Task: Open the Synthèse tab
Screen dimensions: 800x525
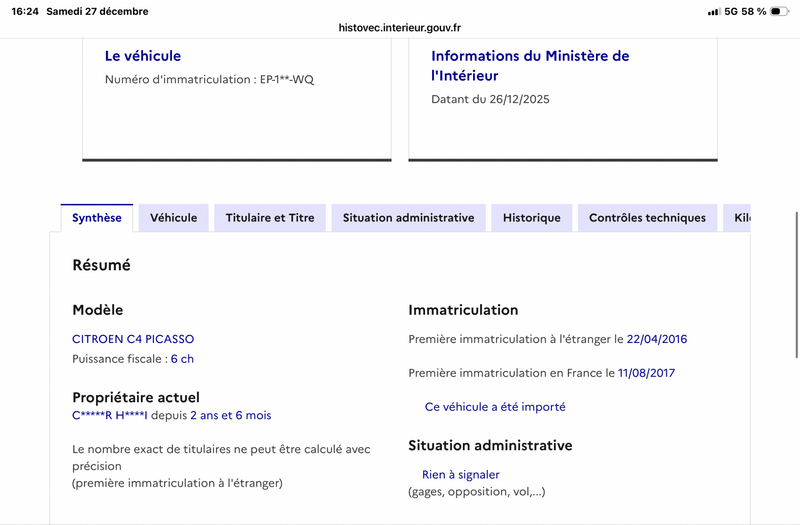Action: click(97, 218)
